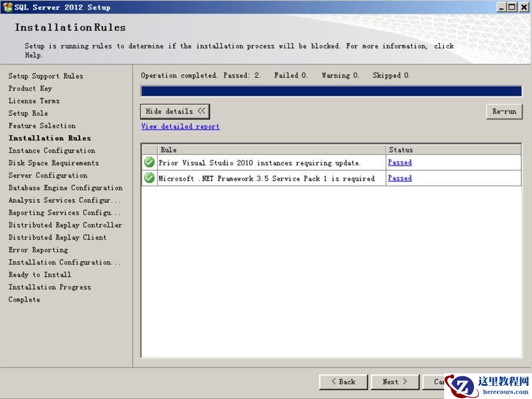Open Passed status link for Visual Studio rule
This screenshot has width=532, height=399.
400,162
